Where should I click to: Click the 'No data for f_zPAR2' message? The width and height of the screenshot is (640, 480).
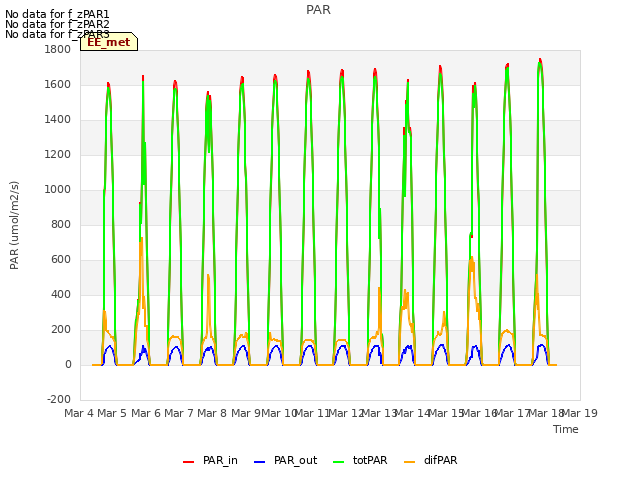click(57, 24)
